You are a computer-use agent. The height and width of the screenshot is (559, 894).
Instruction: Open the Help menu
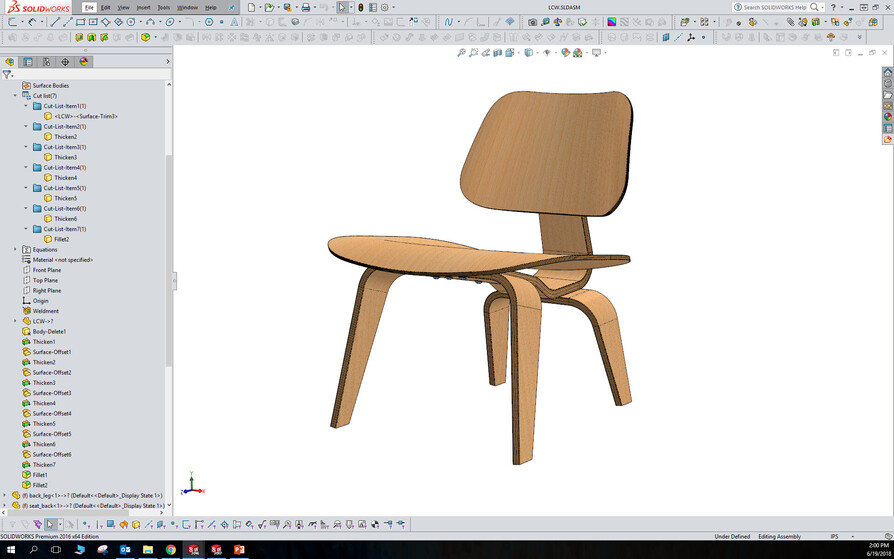(210, 7)
